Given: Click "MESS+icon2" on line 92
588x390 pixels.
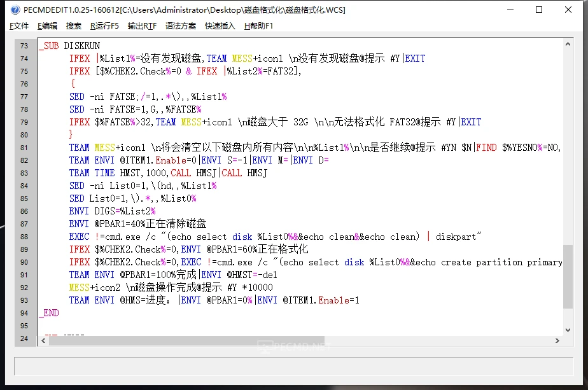Looking at the screenshot, I should [x=95, y=288].
